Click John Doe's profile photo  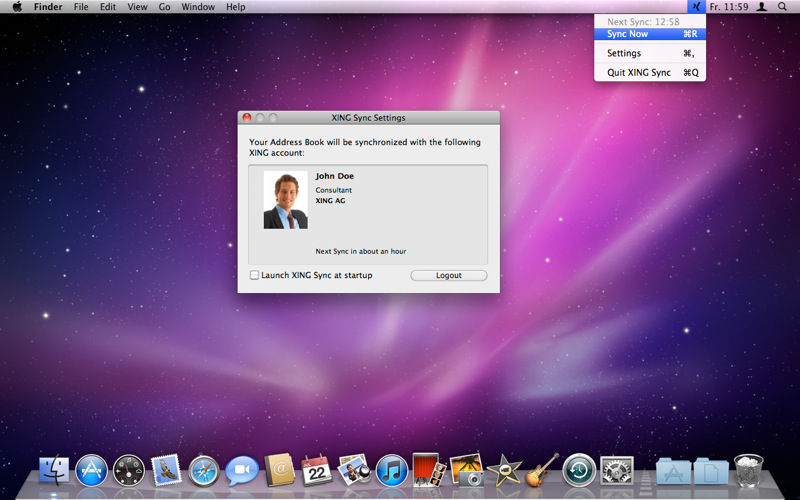point(286,200)
